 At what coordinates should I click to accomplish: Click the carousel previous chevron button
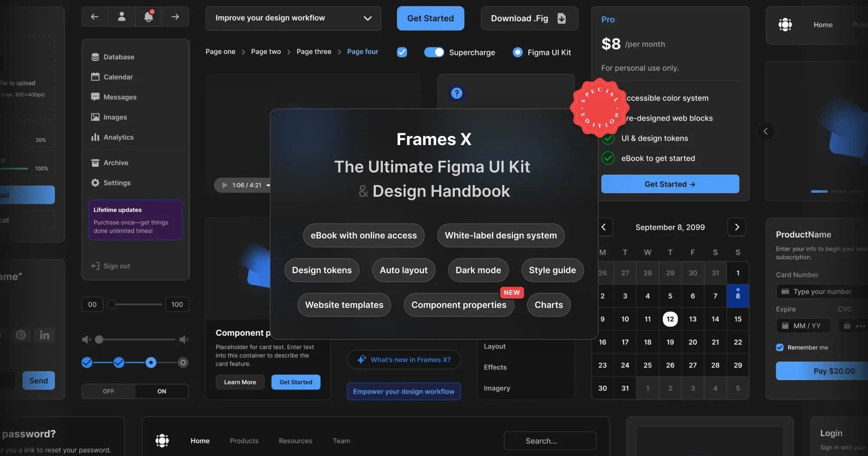(x=766, y=131)
